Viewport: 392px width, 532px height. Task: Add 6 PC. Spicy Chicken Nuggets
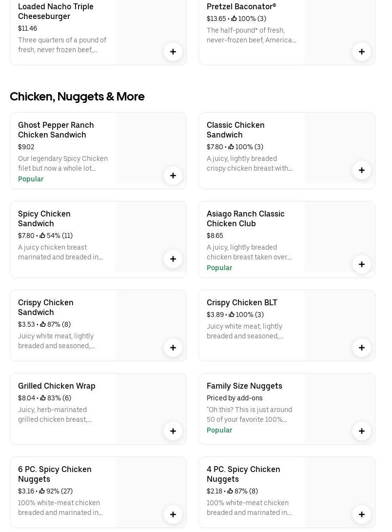point(173,514)
